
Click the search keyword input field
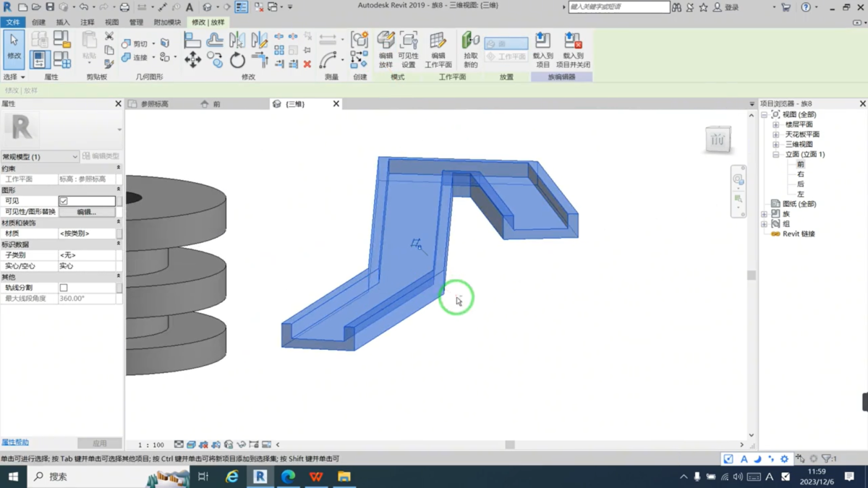click(x=619, y=7)
